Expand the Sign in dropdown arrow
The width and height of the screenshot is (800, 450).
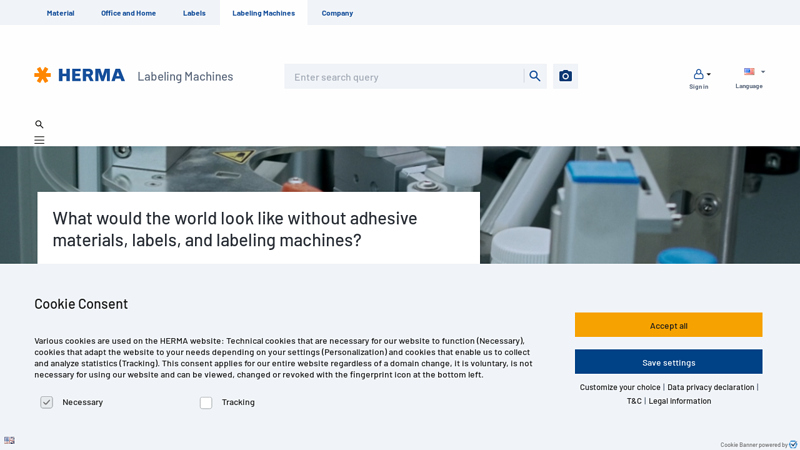(x=709, y=74)
